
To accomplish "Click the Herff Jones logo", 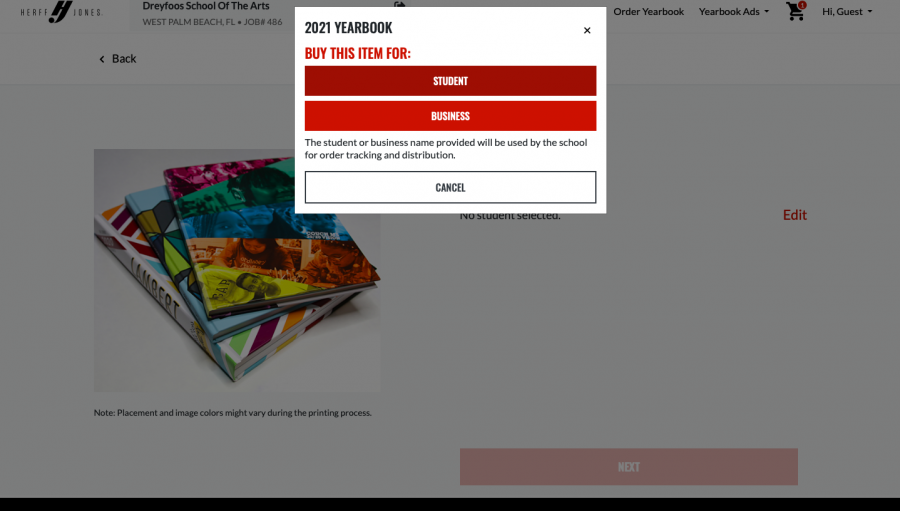I will [61, 11].
